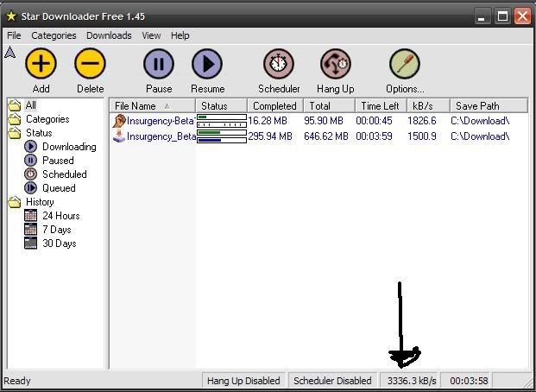The height and width of the screenshot is (392, 536).
Task: Maximize the Star Downloader window
Action: 502,16
